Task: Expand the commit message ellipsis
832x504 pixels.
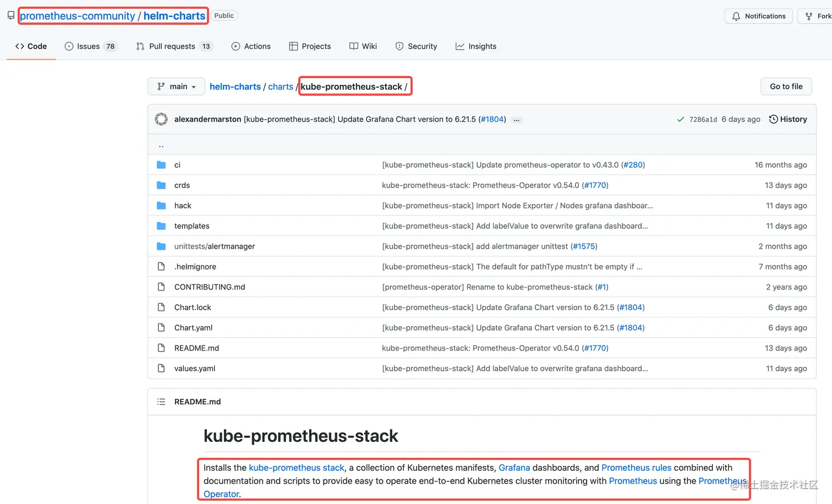Action: pos(517,120)
